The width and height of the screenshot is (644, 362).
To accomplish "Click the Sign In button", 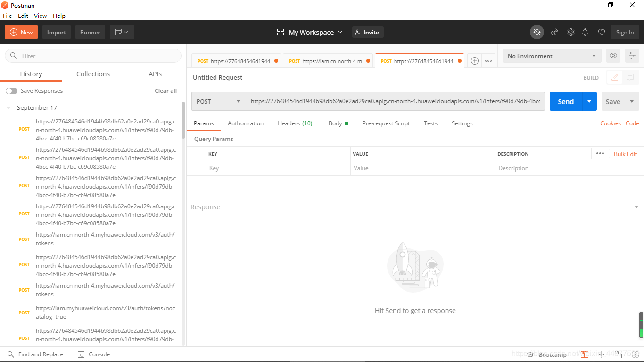I will pyautogui.click(x=625, y=32).
